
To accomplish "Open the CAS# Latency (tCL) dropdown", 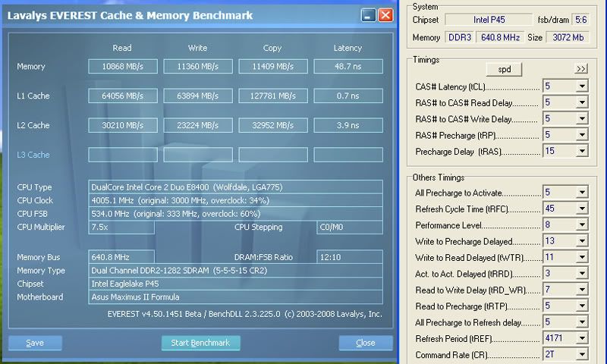I will [582, 86].
